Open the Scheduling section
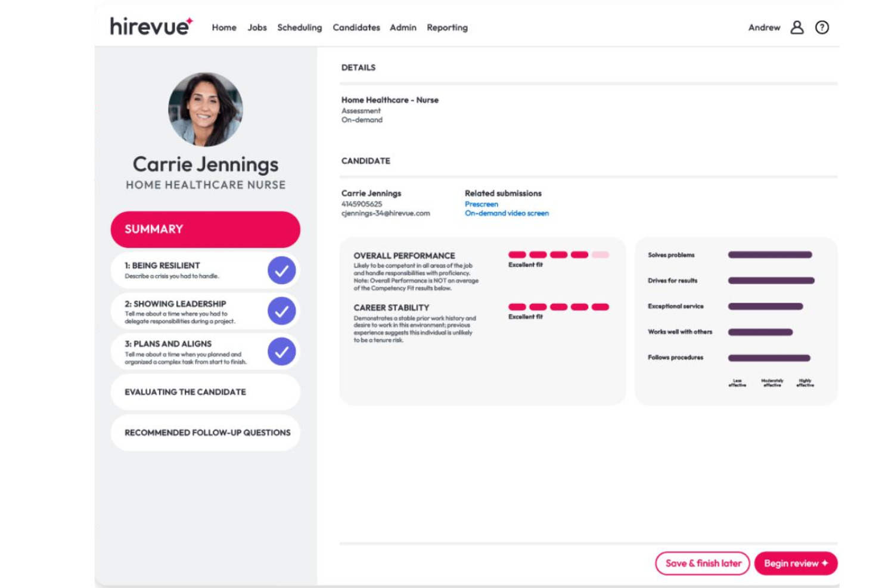This screenshot has height=588, width=882. click(299, 27)
